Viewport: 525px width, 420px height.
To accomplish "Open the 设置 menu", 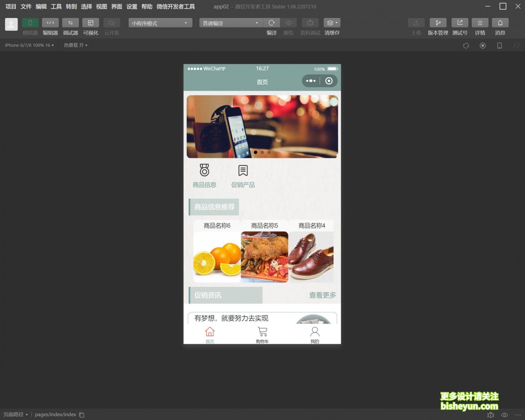I will [132, 7].
